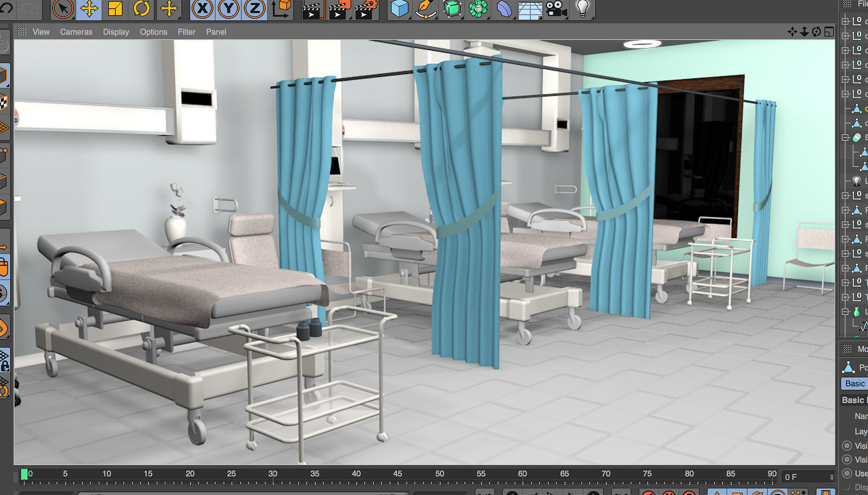The height and width of the screenshot is (495, 868).
Task: Collapse the green Lathe object tree
Action: [845, 312]
